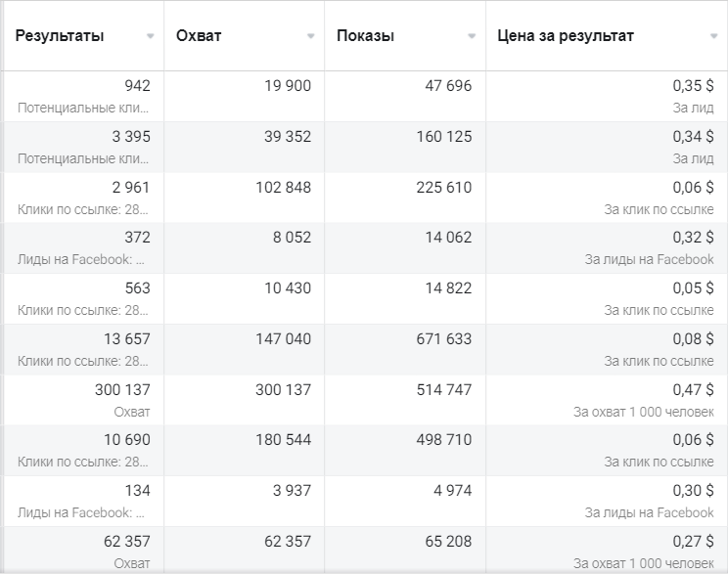Image resolution: width=728 pixels, height=574 pixels.
Task: Select the 0,47 $ cost per reach
Action: point(693,389)
